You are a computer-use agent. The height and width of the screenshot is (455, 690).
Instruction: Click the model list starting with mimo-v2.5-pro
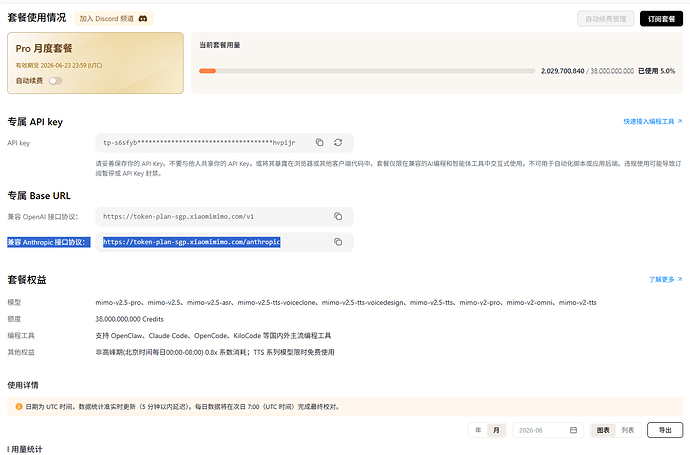346,302
